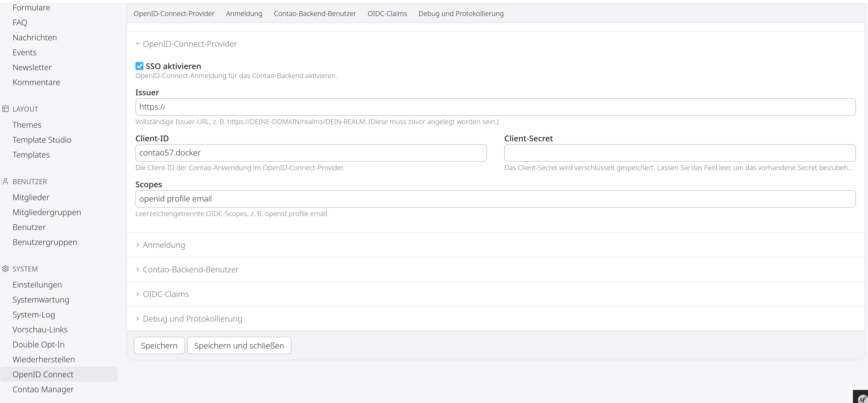Click the SSO activation description text
The image size is (868, 403).
click(x=236, y=76)
